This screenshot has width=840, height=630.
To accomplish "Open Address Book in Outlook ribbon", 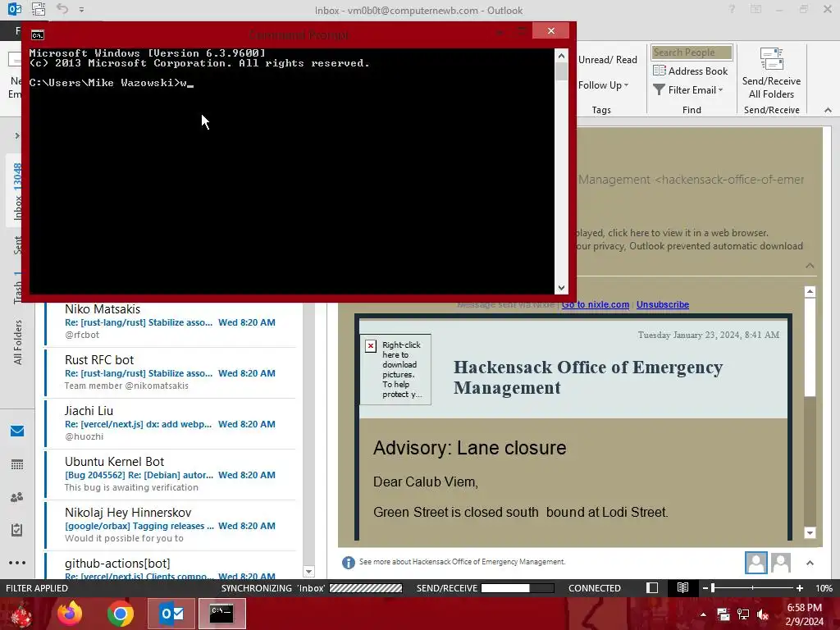I will (690, 71).
